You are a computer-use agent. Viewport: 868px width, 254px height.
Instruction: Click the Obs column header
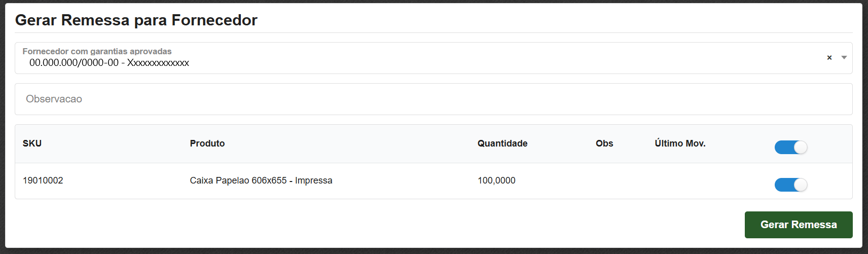[604, 143]
